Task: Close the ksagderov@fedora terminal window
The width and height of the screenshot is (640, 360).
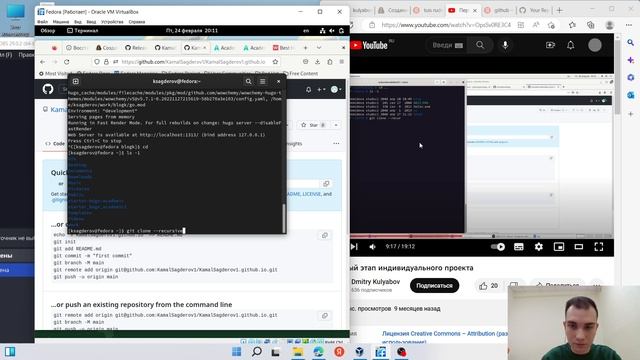Action: (x=278, y=81)
